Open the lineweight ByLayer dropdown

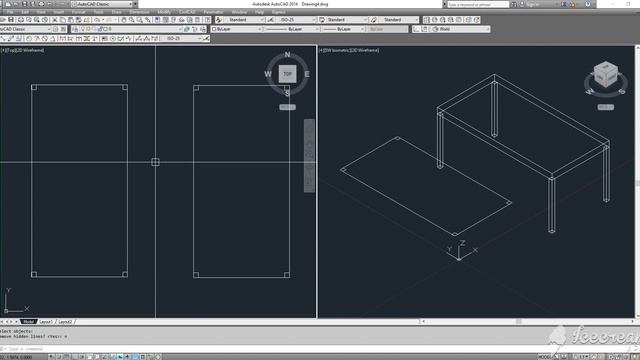coord(343,29)
